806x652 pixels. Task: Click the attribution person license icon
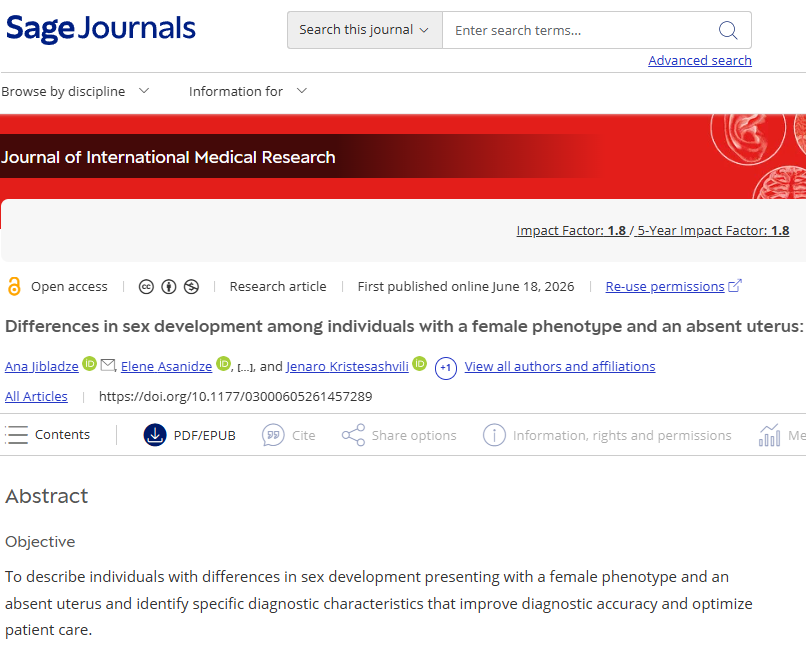(x=169, y=287)
